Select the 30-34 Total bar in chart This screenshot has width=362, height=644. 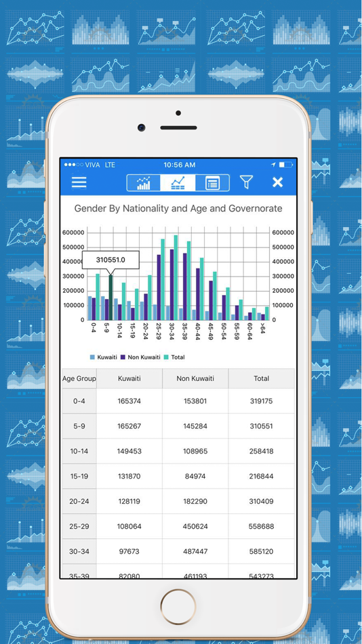(x=176, y=278)
